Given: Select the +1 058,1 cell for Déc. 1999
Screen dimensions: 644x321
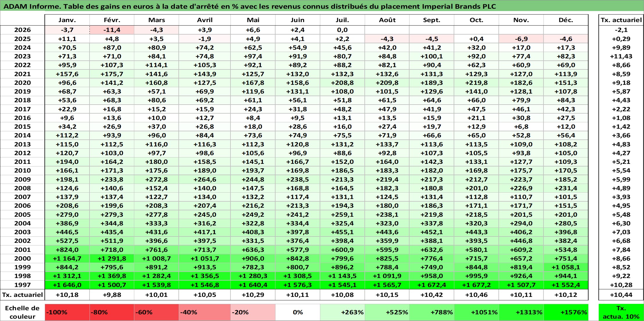Looking at the screenshot, I should click(x=566, y=267).
